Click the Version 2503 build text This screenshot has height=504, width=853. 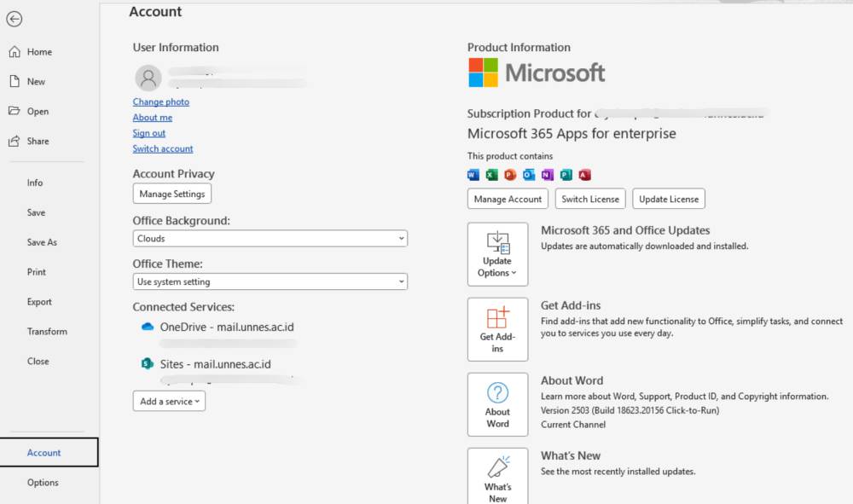(x=630, y=410)
